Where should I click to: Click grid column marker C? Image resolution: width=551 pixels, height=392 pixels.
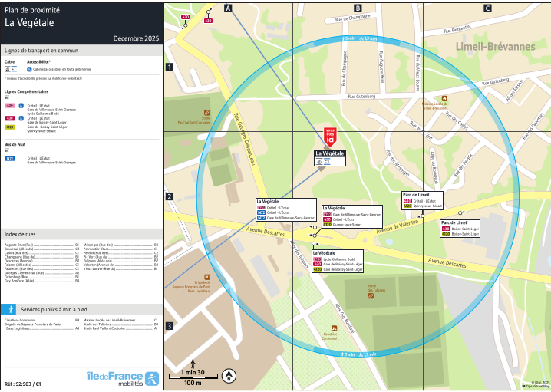click(487, 8)
